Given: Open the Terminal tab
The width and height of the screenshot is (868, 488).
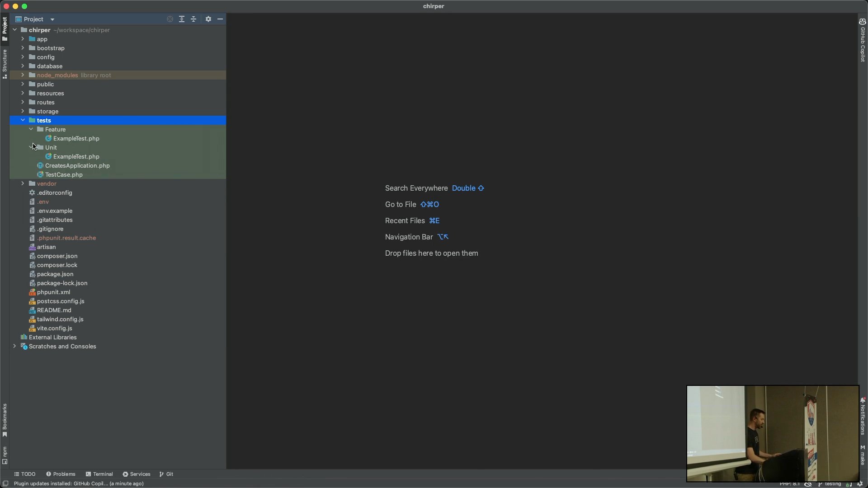Looking at the screenshot, I should 99,474.
